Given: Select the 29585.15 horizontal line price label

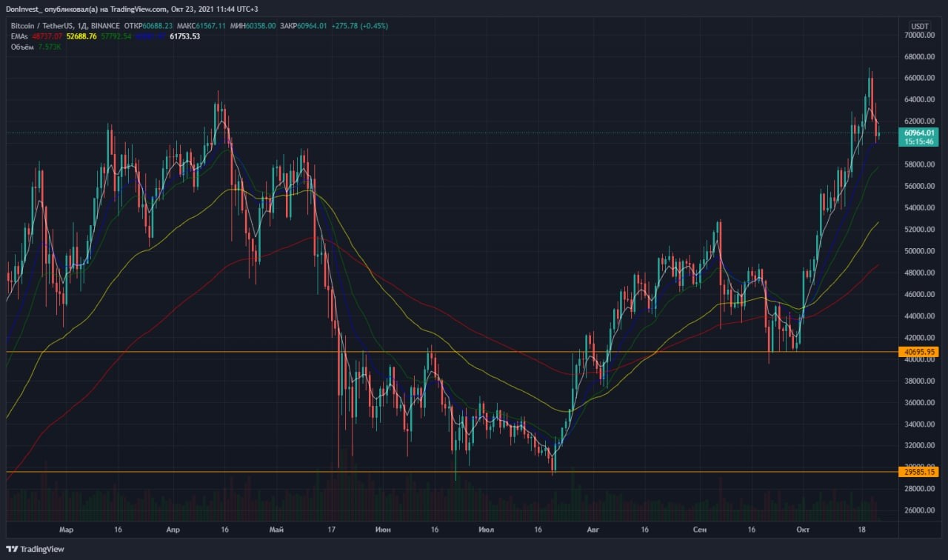Looking at the screenshot, I should coord(919,472).
